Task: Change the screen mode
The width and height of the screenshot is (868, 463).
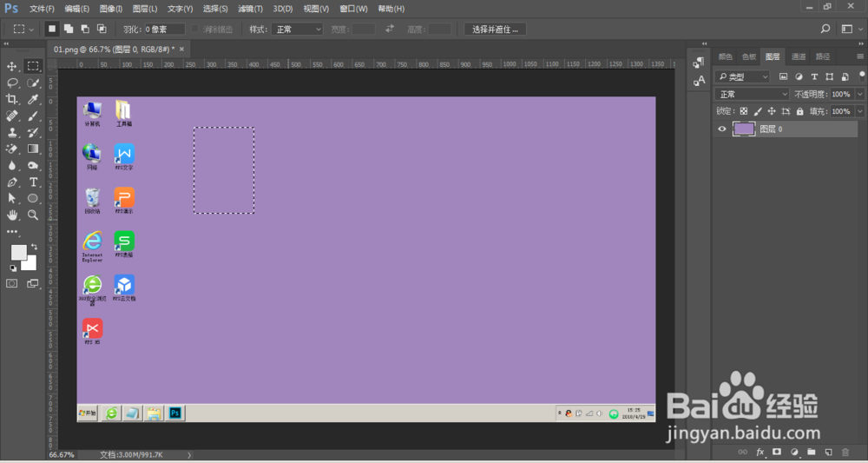Action: pos(33,283)
